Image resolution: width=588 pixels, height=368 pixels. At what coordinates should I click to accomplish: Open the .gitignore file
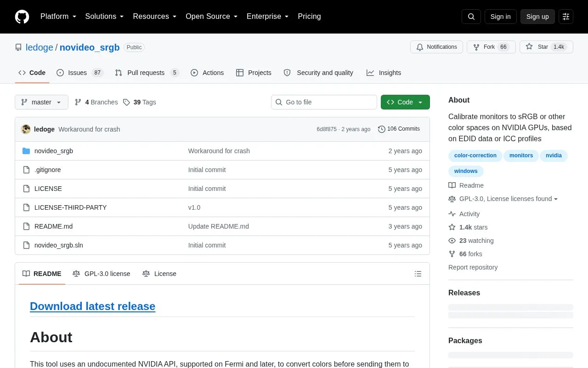pyautogui.click(x=48, y=170)
